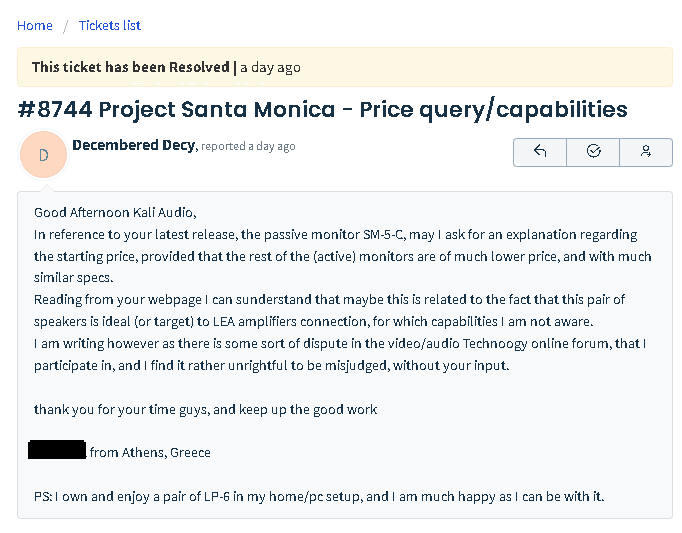
Task: Click the reporter name Decembered Decy
Action: click(x=134, y=145)
